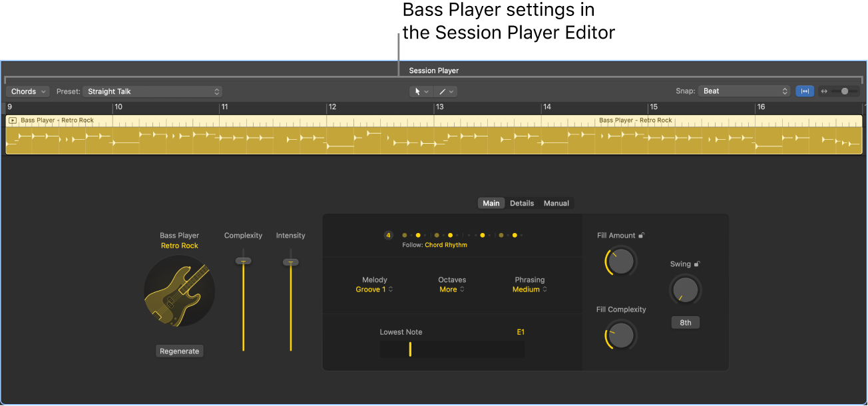
Task: Select the pencil tool menu
Action: click(445, 91)
